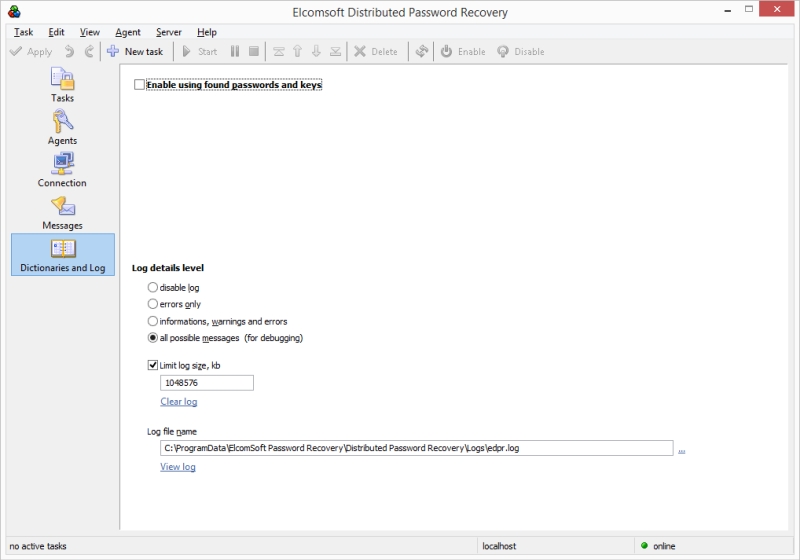This screenshot has width=800, height=560.
Task: Click the move up arrow icon
Action: click(x=297, y=52)
